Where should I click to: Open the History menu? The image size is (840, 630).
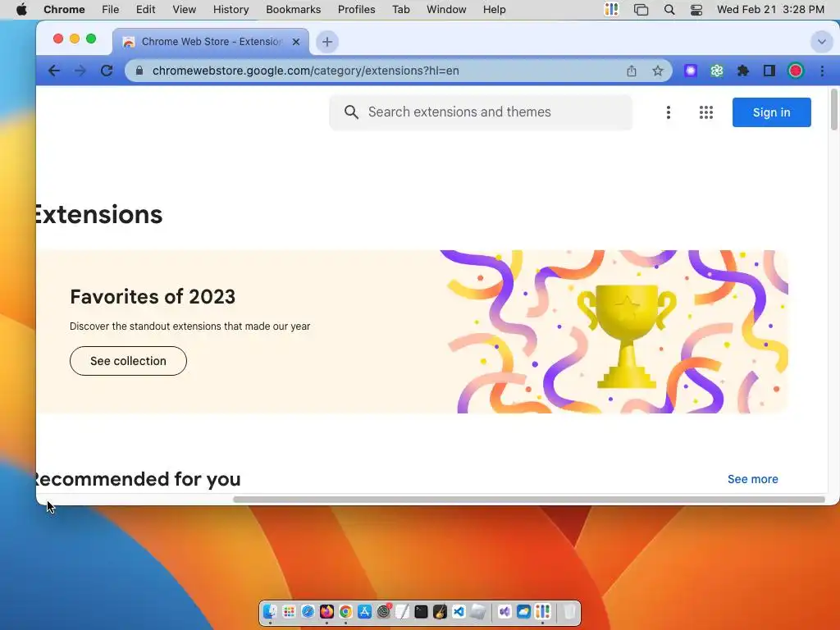231,10
